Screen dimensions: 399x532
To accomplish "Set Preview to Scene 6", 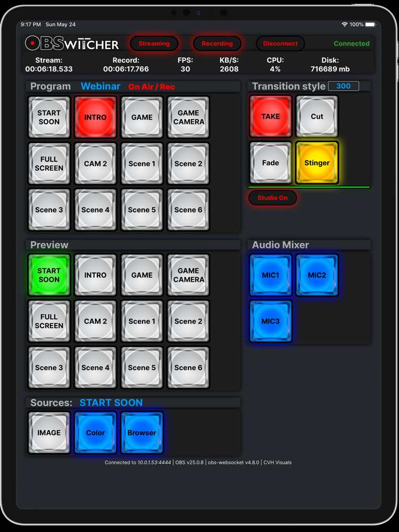I will pos(188,368).
